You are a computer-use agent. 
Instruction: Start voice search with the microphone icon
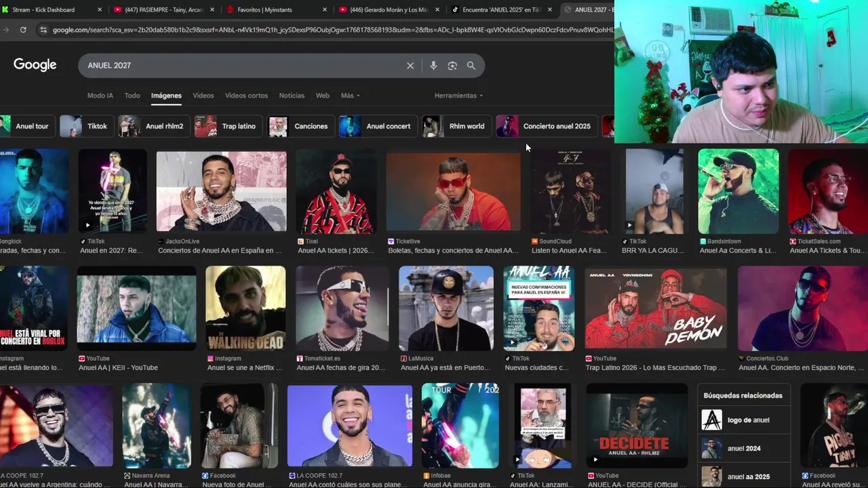[433, 66]
